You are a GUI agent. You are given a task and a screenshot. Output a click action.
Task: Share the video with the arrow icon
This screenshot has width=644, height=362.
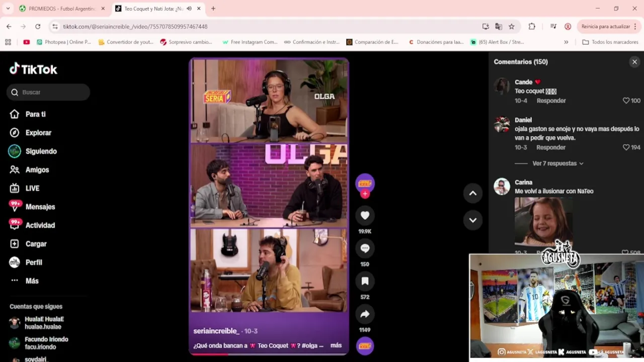365,314
